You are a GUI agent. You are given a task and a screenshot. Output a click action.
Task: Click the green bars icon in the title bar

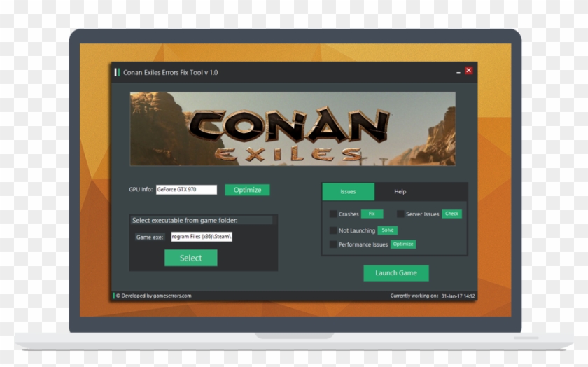point(118,72)
